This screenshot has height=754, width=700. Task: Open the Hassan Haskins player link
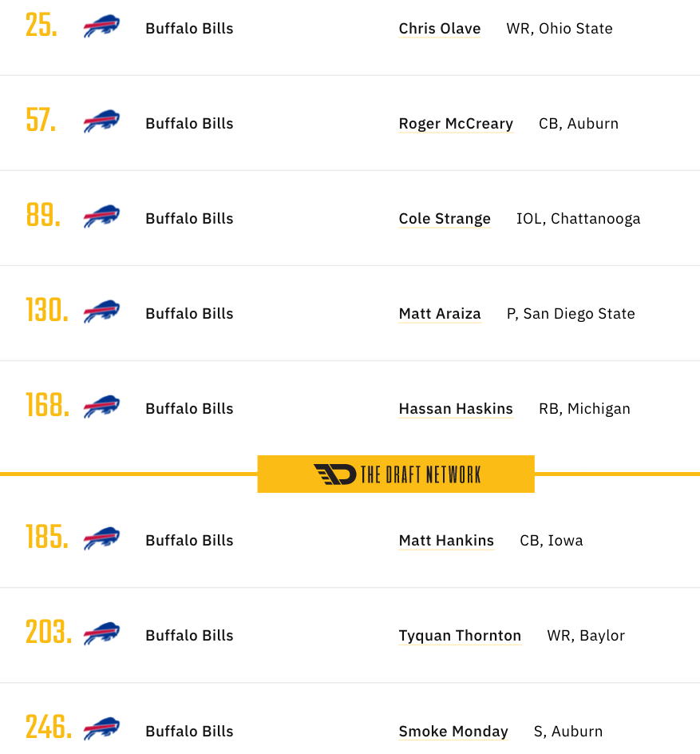tap(456, 409)
